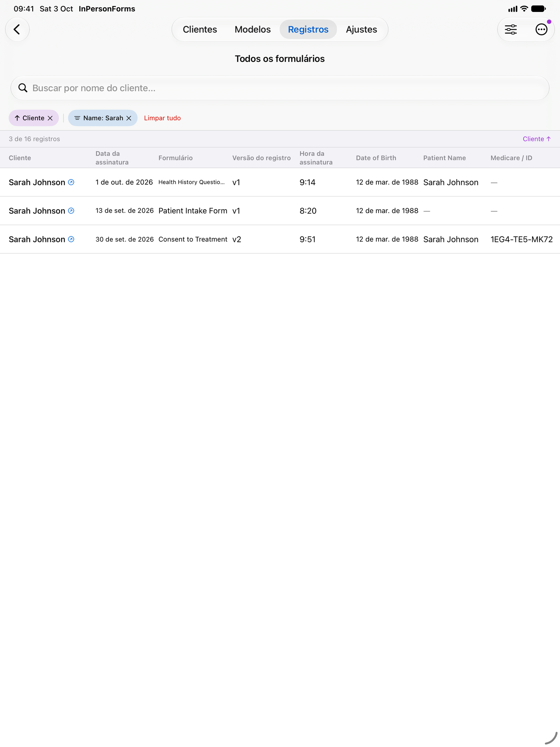Click the Cliente sort chip label

[34, 118]
